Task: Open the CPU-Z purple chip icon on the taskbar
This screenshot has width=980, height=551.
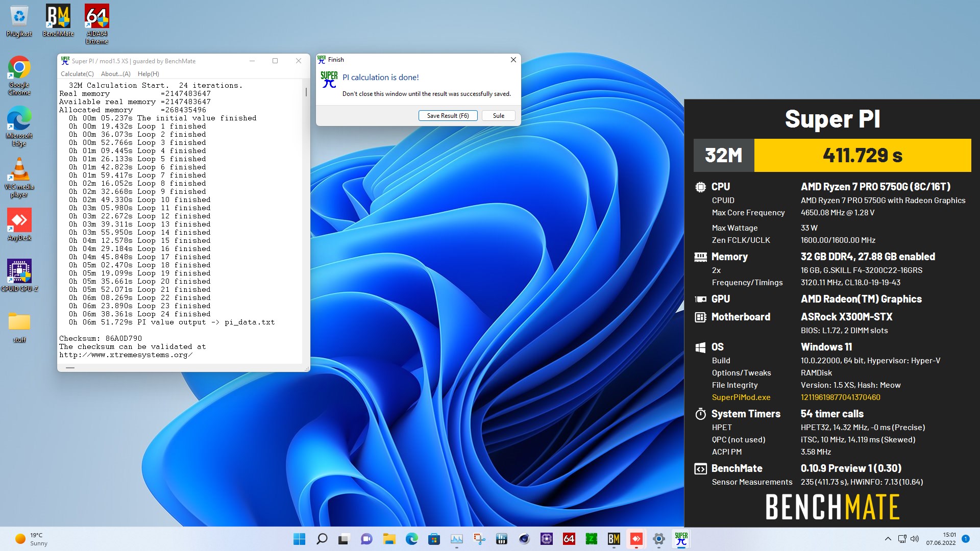Action: [546, 539]
